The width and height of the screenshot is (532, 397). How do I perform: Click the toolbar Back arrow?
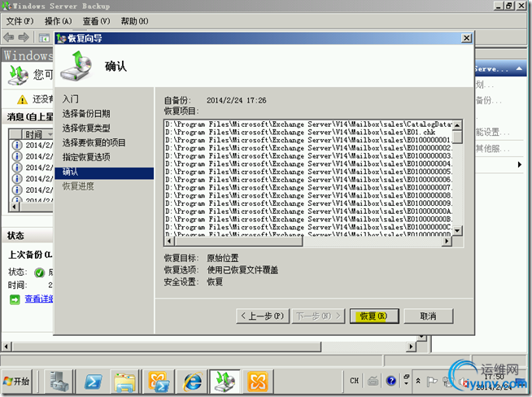[x=8, y=37]
